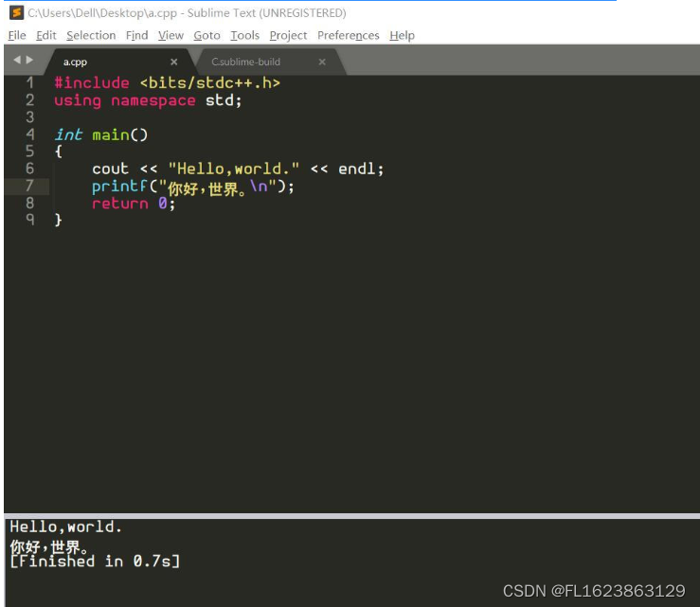Click the "Hello,world." string in code
The width and height of the screenshot is (700, 607).
tap(233, 169)
